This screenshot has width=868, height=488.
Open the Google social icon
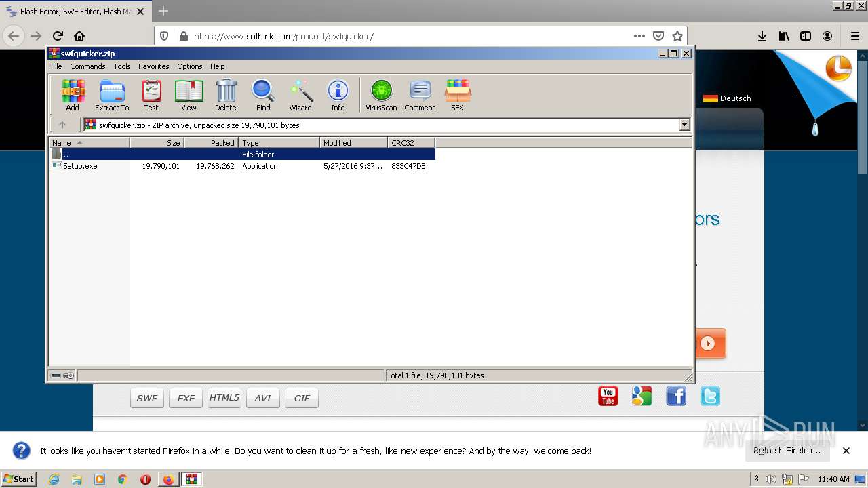642,396
